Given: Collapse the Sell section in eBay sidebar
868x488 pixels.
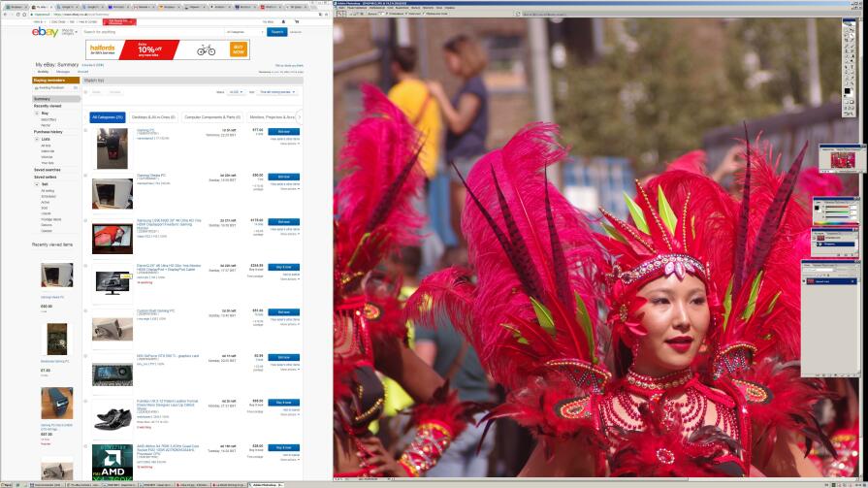Looking at the screenshot, I should click(x=37, y=184).
